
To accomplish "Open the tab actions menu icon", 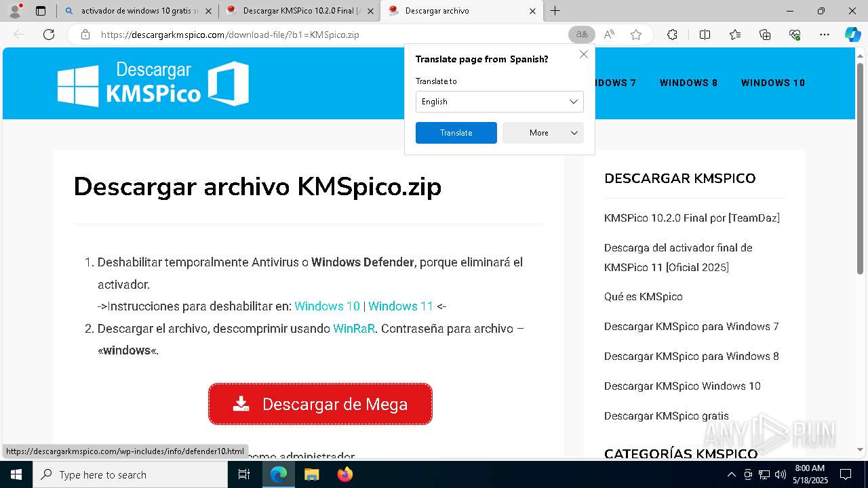I will 41,11.
